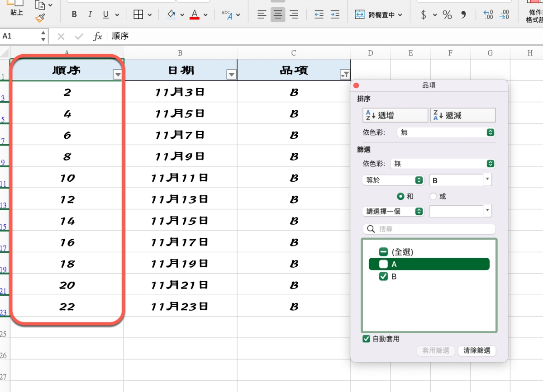This screenshot has width=543, height=392.
Task: Check the A item checkbox
Action: click(383, 264)
